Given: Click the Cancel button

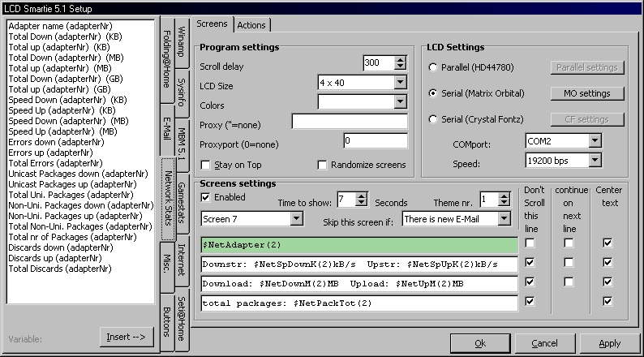Looking at the screenshot, I should coord(544,343).
